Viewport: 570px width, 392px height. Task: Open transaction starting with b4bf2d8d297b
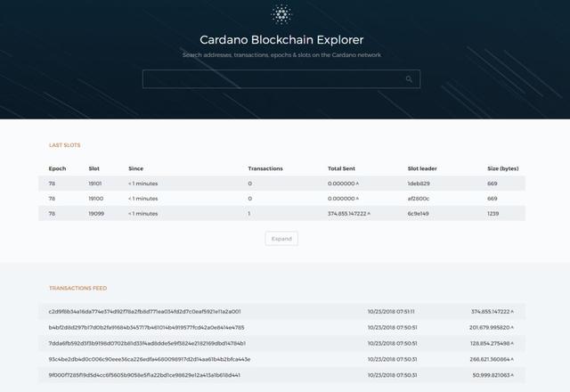pyautogui.click(x=146, y=328)
